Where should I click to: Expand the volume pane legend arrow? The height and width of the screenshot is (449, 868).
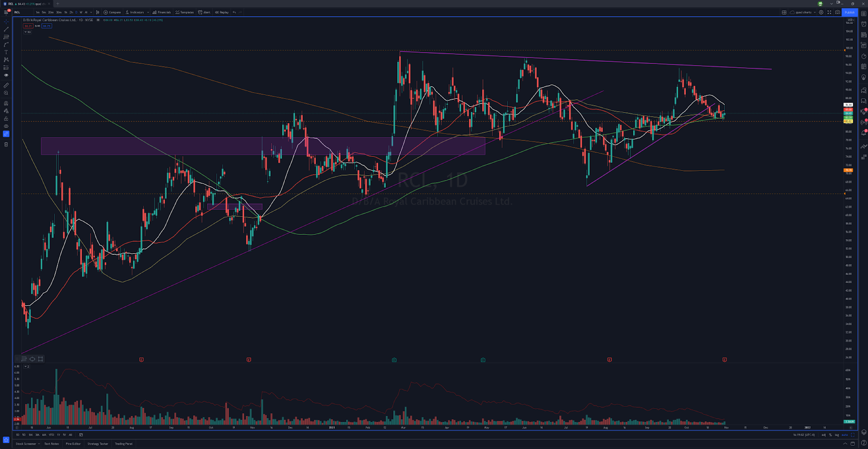point(26,367)
